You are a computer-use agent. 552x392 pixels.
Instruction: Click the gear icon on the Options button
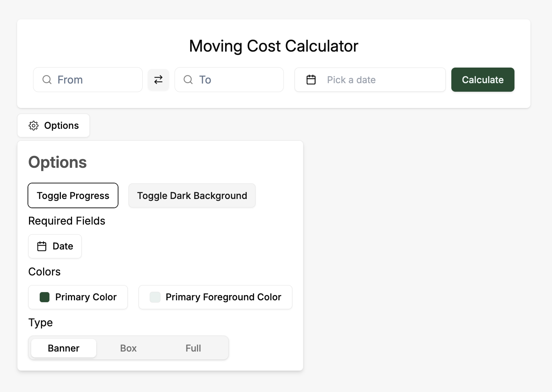[34, 125]
